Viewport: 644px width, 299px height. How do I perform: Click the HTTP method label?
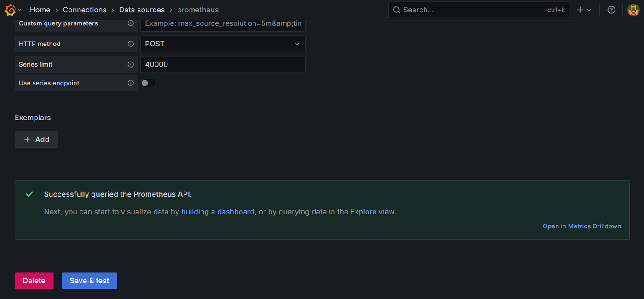40,44
